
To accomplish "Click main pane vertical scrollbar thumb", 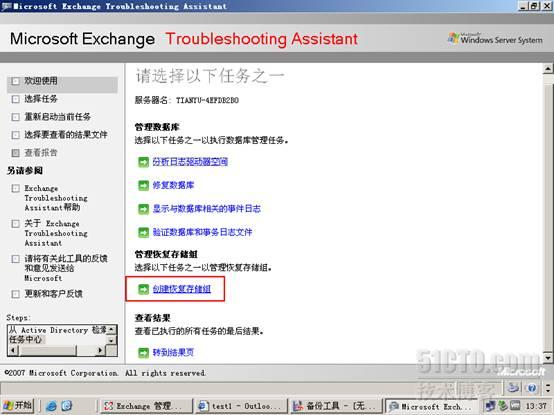I will (548, 217).
